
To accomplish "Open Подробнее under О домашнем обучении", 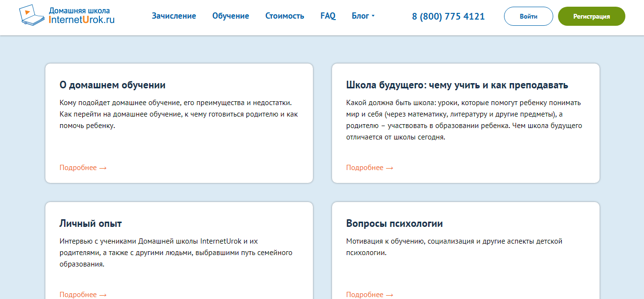I will [79, 168].
